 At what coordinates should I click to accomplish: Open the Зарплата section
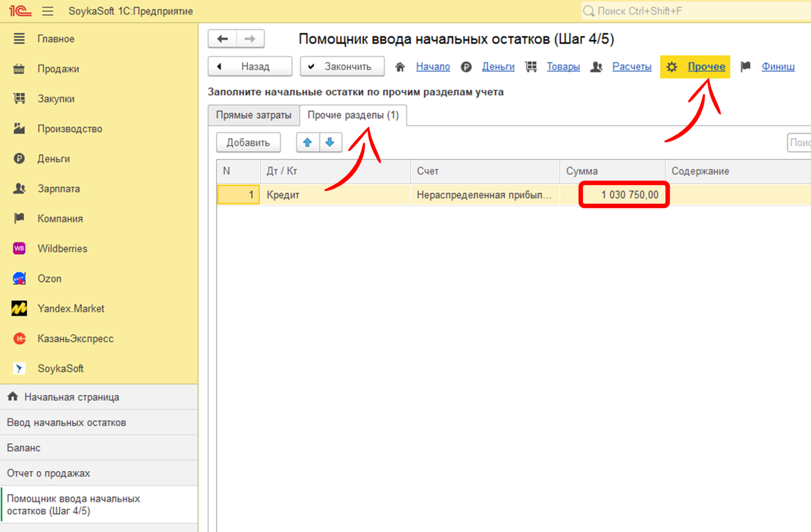click(x=59, y=189)
